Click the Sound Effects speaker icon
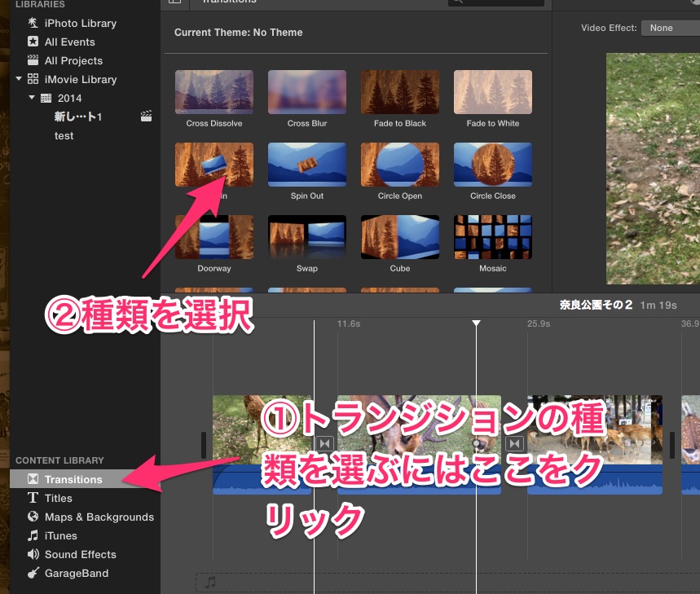This screenshot has height=594, width=700. pos(33,554)
